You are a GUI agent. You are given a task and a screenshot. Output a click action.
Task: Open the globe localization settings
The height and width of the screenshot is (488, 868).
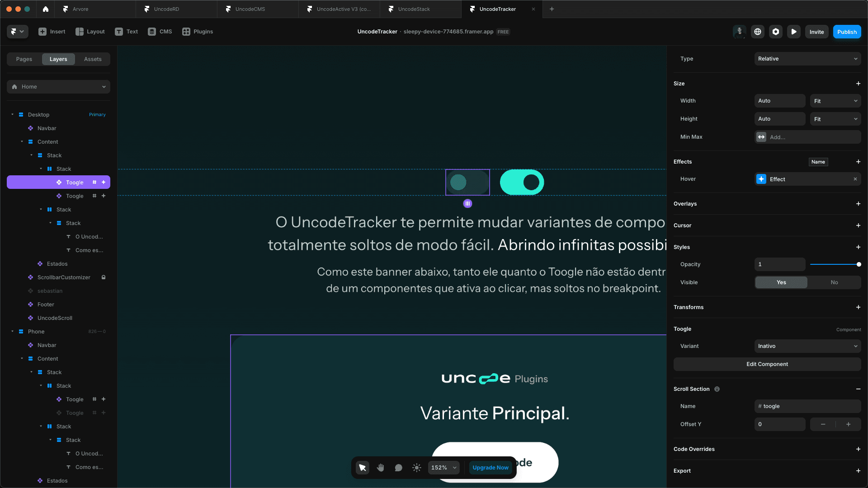[x=758, y=32]
